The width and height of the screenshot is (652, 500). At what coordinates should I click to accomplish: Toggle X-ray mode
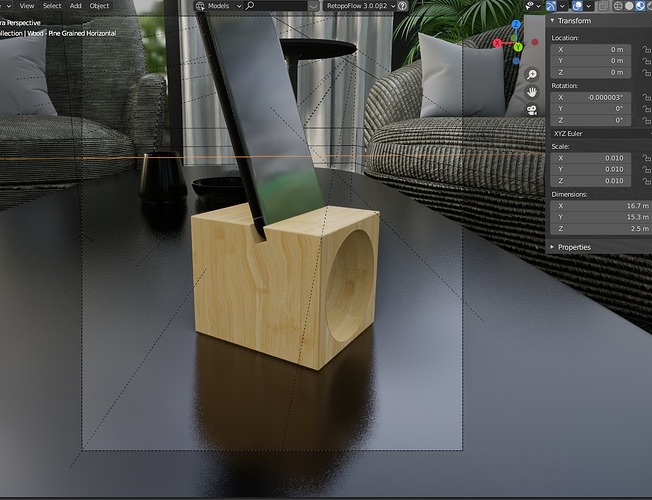tap(603, 6)
